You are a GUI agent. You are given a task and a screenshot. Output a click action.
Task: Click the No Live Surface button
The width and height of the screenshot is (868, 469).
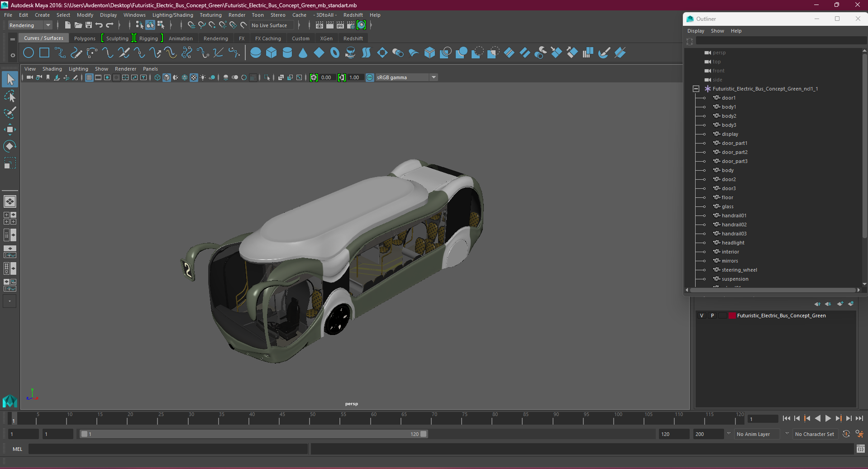[x=269, y=25]
